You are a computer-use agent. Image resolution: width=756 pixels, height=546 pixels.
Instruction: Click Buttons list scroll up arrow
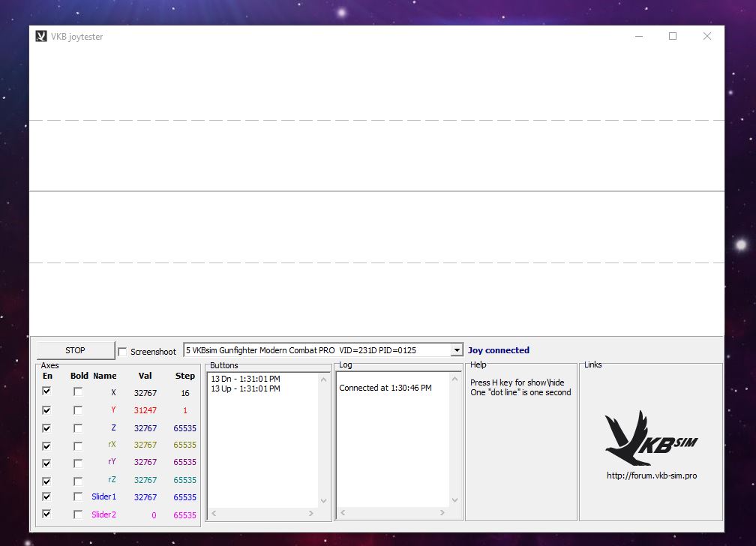pyautogui.click(x=323, y=379)
